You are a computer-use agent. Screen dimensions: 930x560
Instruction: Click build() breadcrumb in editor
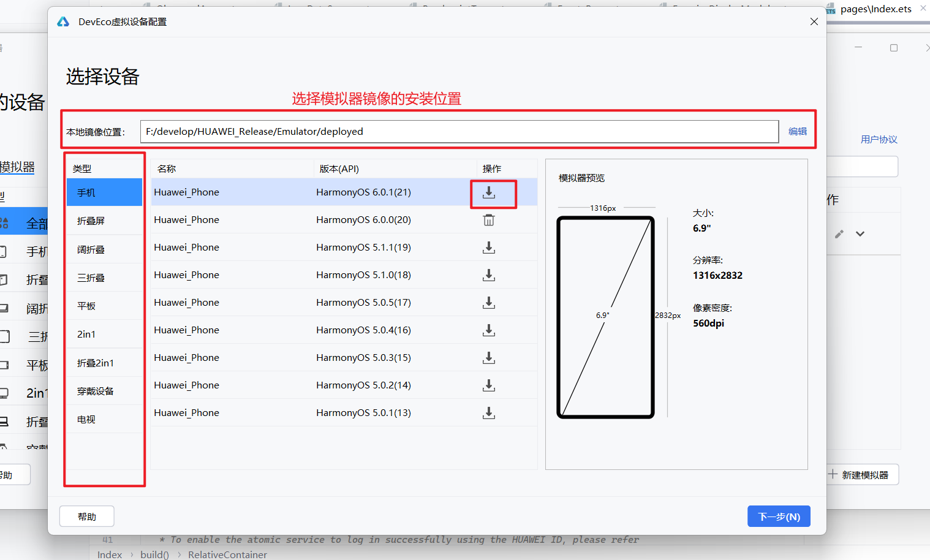pos(154,554)
